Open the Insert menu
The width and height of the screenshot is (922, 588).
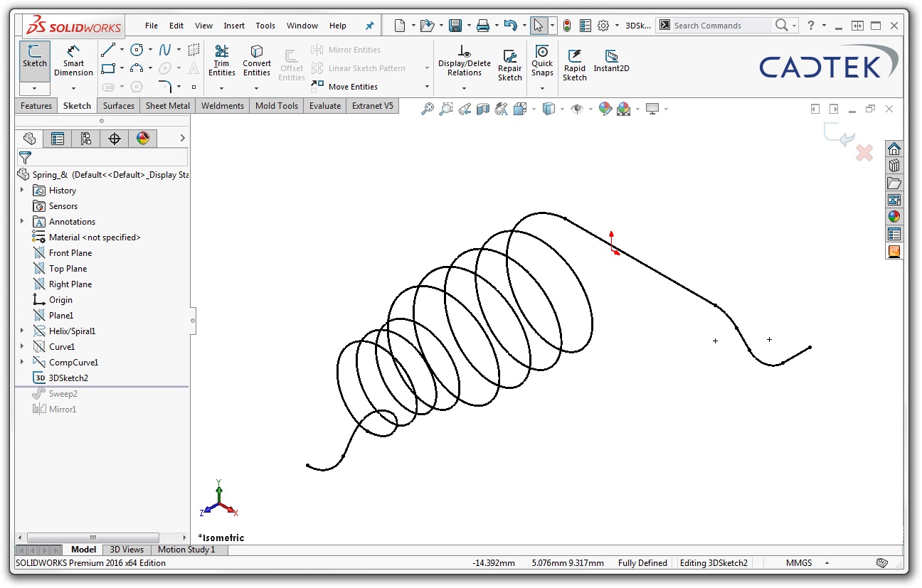point(234,25)
